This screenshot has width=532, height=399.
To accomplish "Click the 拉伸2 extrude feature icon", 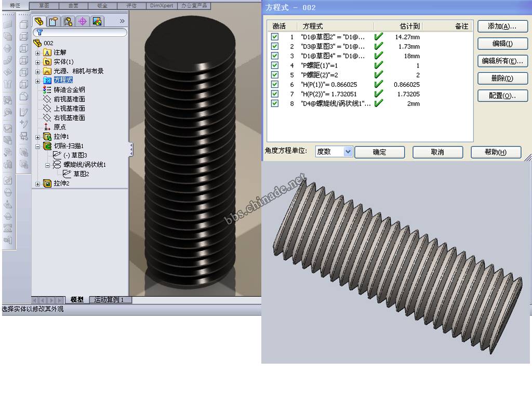I will tap(47, 183).
